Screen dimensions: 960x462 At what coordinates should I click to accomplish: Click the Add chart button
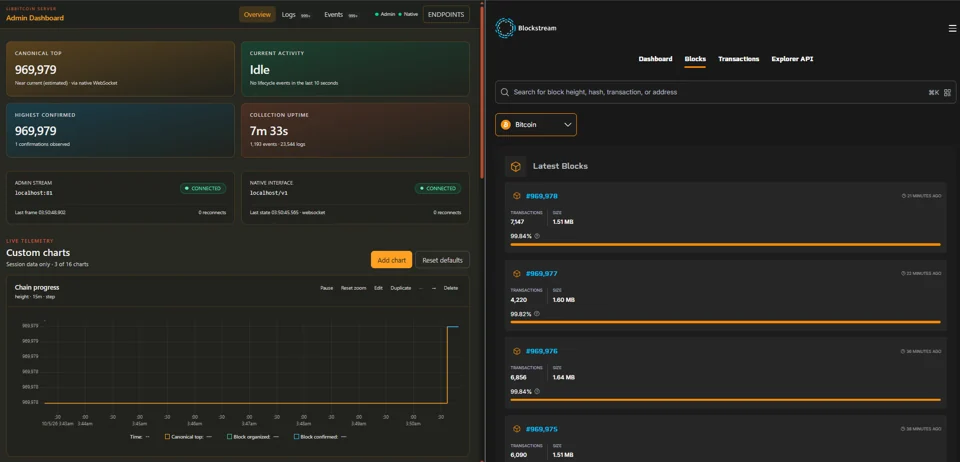tap(391, 260)
